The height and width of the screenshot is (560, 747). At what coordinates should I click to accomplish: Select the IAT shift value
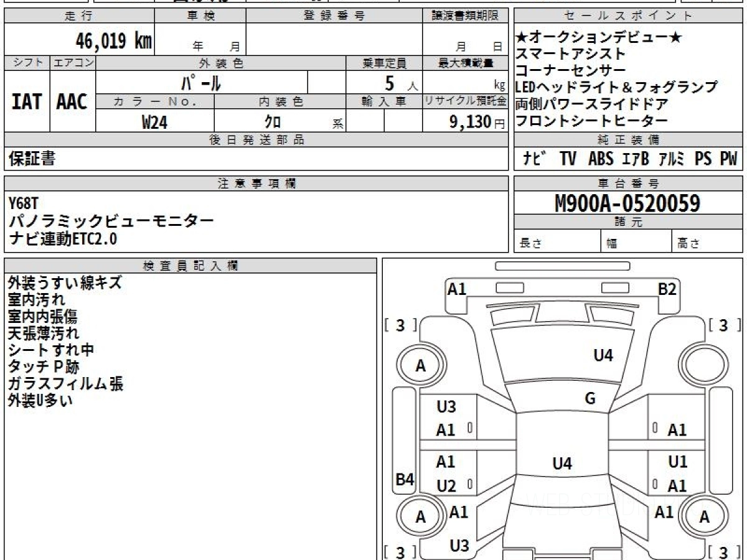(x=27, y=101)
